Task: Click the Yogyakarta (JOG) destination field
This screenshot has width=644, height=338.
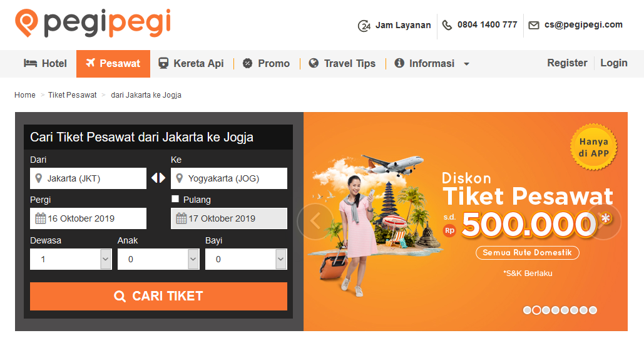Action: 229,178
